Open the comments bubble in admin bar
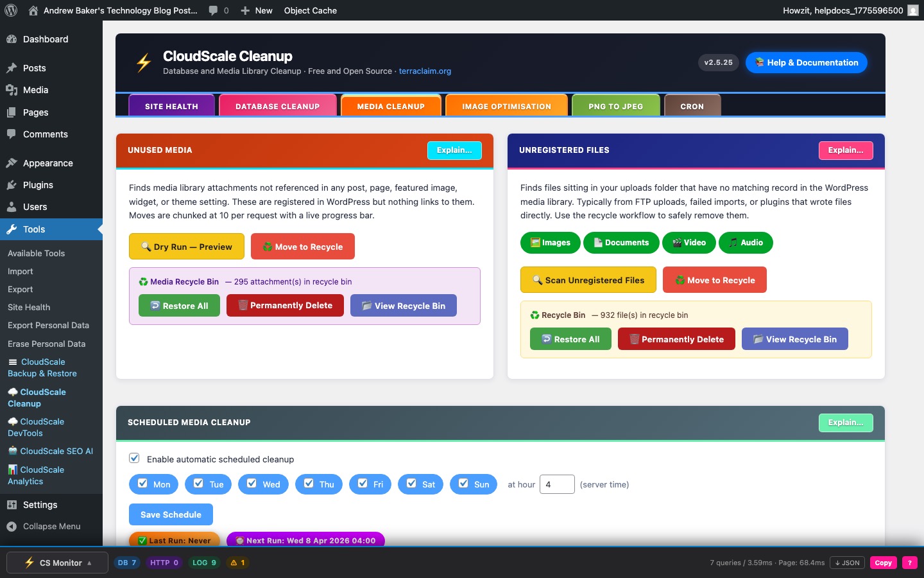 pyautogui.click(x=218, y=10)
